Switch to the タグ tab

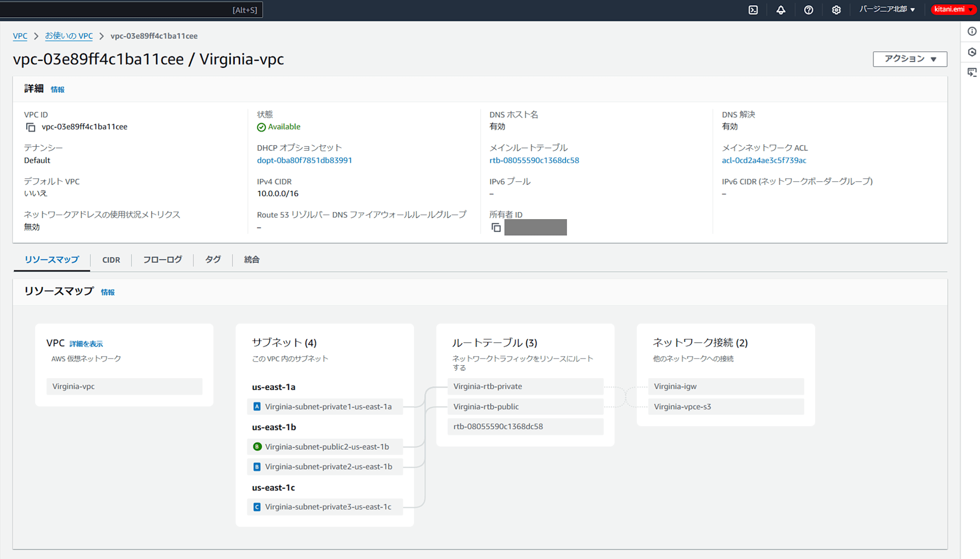(213, 259)
